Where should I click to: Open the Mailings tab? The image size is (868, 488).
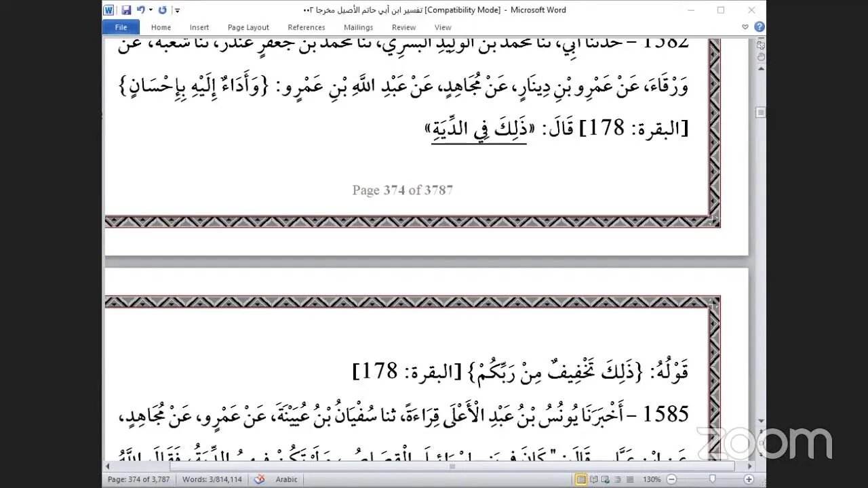pos(358,27)
